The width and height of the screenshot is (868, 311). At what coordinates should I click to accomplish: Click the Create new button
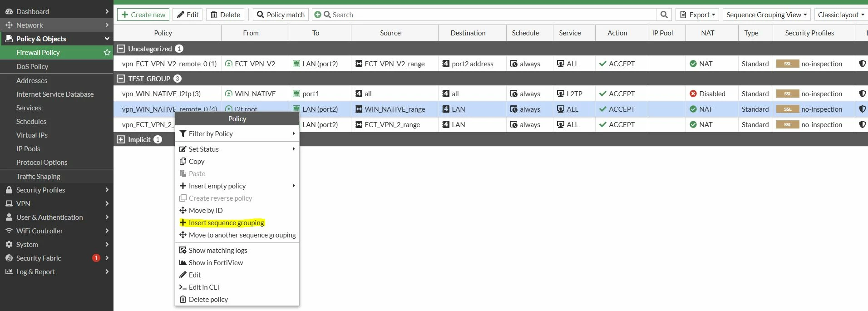[x=143, y=15]
